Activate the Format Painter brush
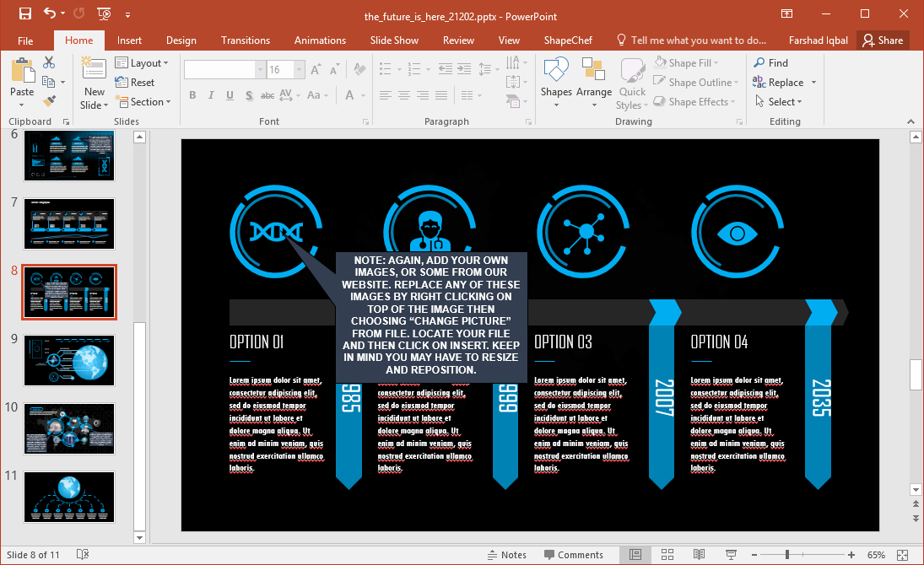Viewport: 924px width, 565px height. pyautogui.click(x=50, y=101)
